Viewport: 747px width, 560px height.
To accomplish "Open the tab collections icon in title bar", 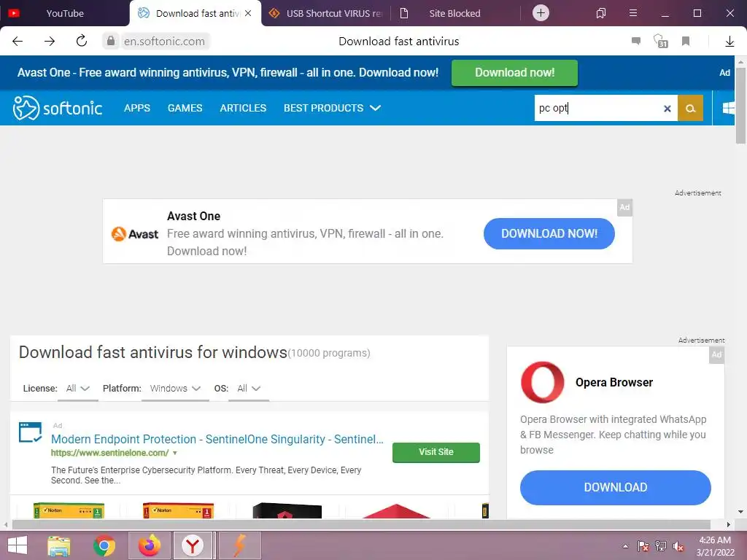I will click(601, 13).
